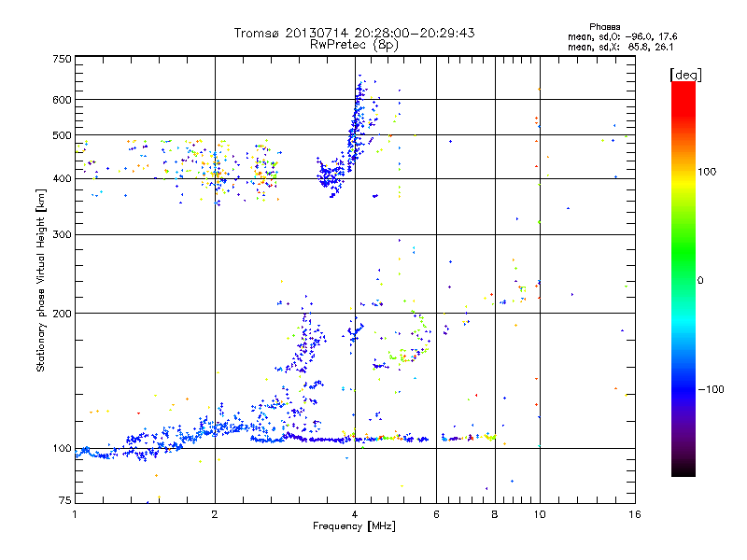Click the "Frequency [MHz]" axis title
Screen dimensions: 747x560
click(354, 526)
